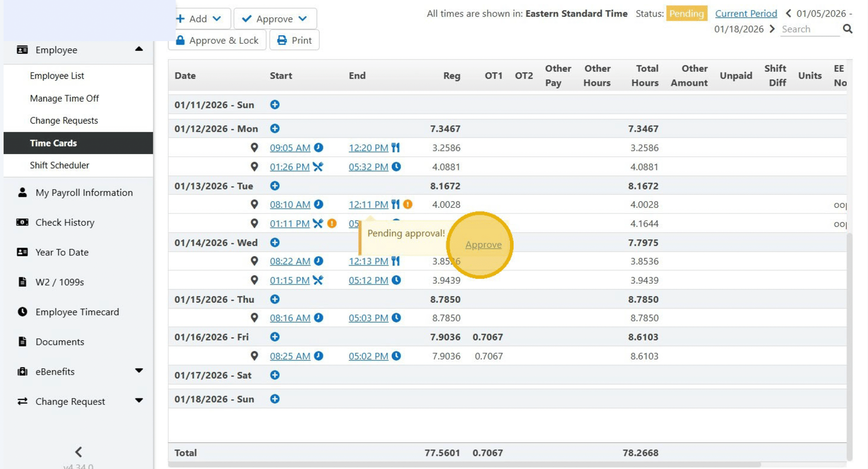Open Employee List
The width and height of the screenshot is (868, 469).
57,76
